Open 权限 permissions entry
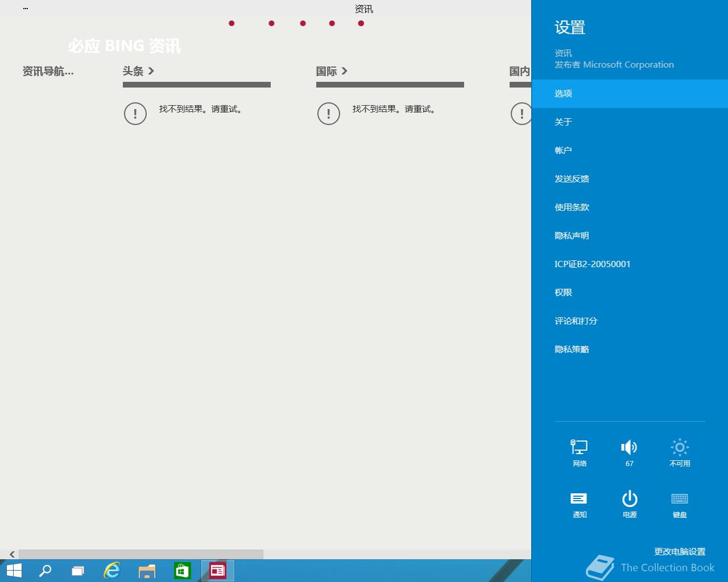This screenshot has height=582, width=728. click(x=630, y=293)
